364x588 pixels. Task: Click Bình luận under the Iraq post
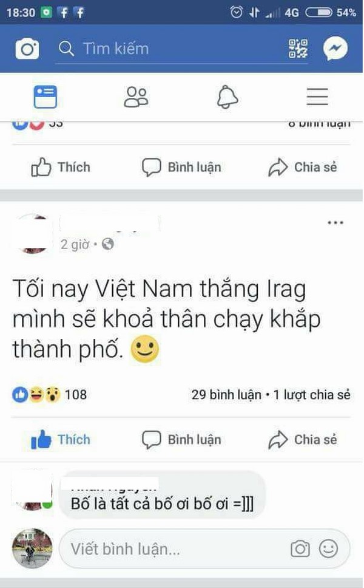pyautogui.click(x=181, y=440)
